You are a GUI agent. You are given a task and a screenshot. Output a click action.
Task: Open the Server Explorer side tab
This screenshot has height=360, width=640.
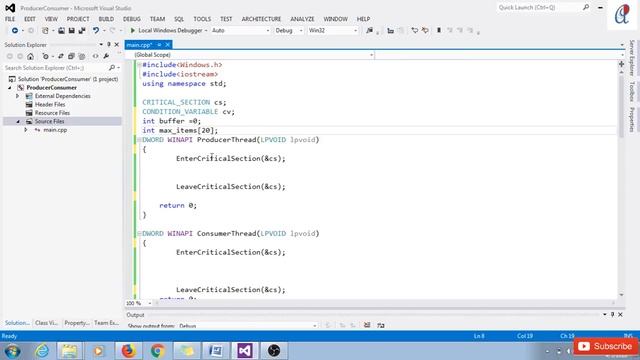point(632,58)
